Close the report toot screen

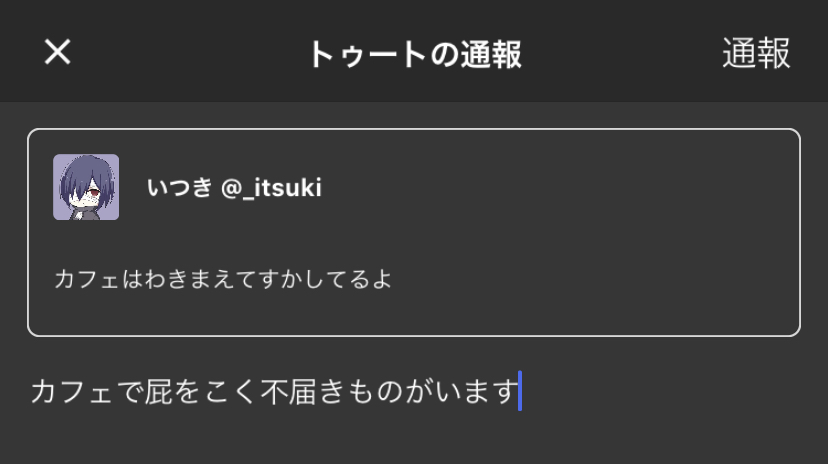pos(58,52)
